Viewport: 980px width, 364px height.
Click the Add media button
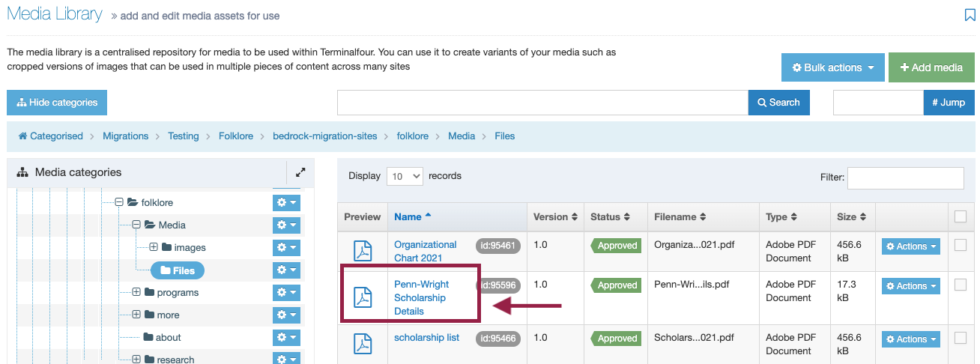pos(931,67)
